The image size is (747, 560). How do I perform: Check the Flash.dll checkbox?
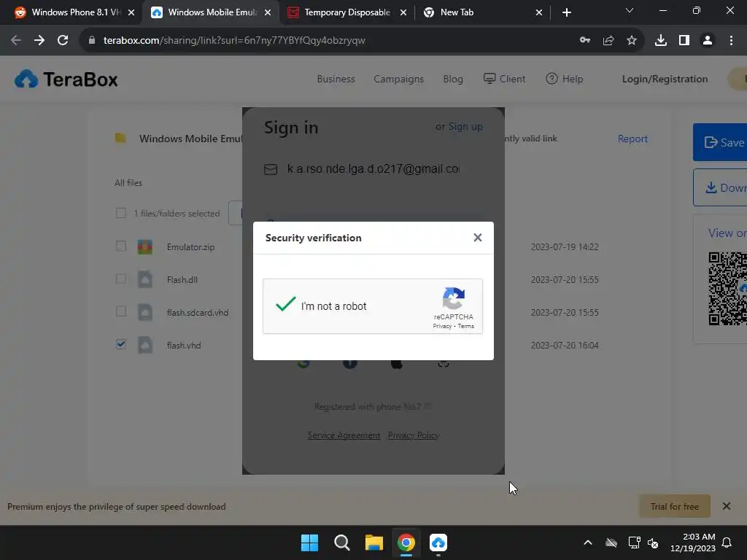pyautogui.click(x=121, y=279)
